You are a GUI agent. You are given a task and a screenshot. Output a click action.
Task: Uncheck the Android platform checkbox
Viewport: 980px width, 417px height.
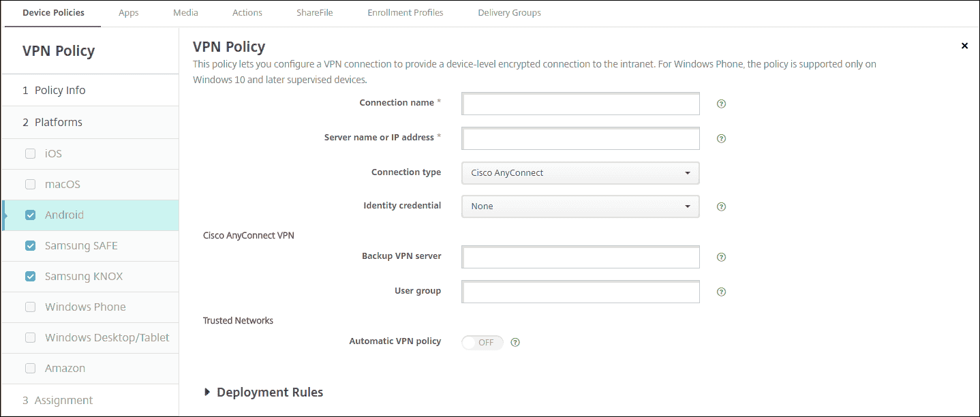point(30,215)
